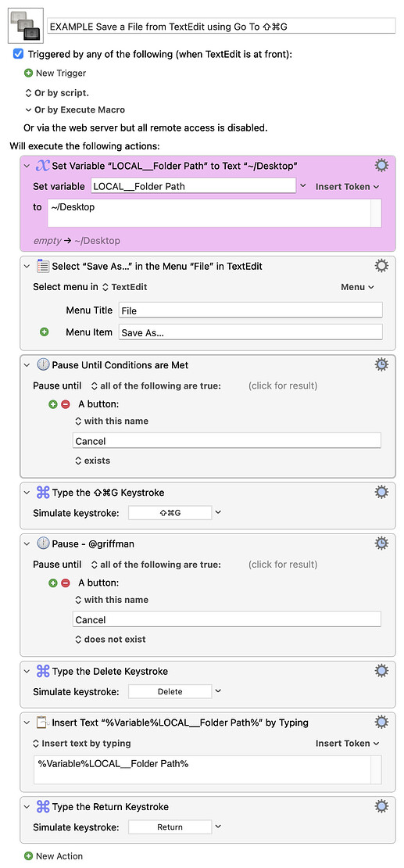Screen dimensions: 404x868
Task: Open the dropdown beside the Delete keystroke field
Action: tap(218, 691)
